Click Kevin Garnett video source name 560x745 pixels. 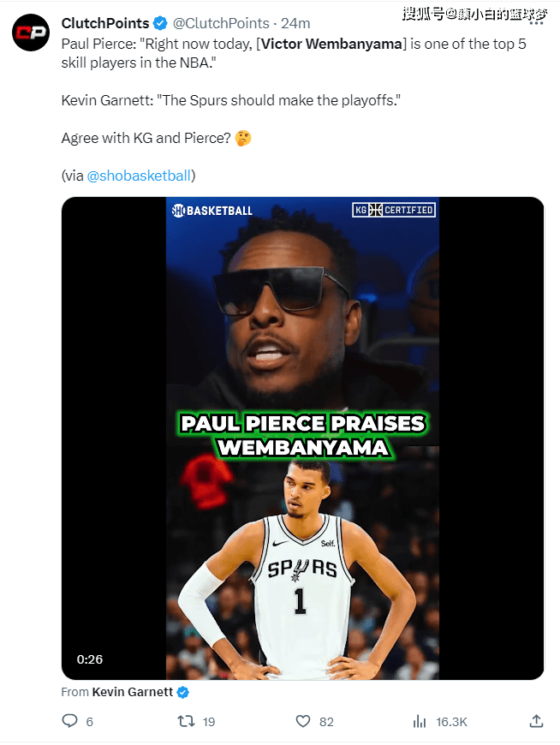(x=133, y=692)
